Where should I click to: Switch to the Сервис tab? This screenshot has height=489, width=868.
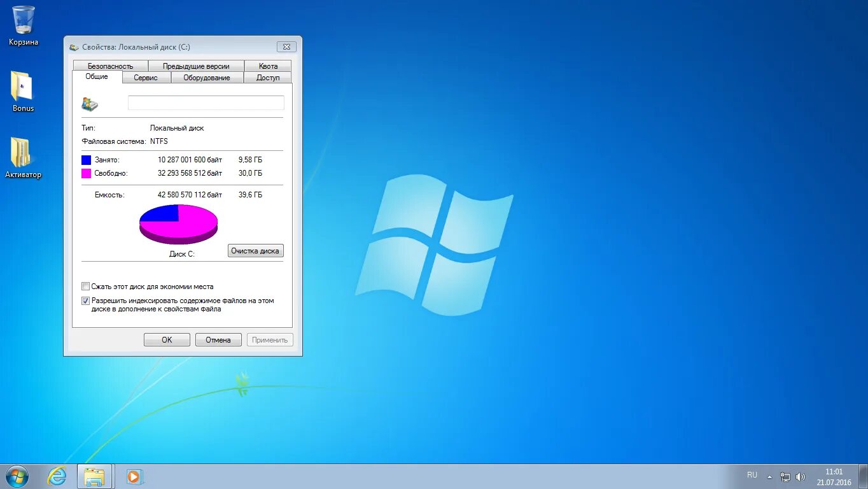(x=146, y=78)
